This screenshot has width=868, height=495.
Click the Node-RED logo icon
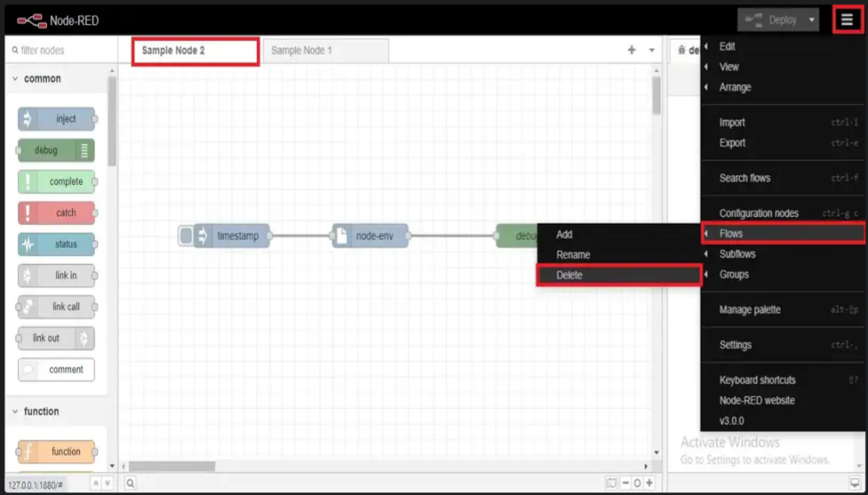31,21
